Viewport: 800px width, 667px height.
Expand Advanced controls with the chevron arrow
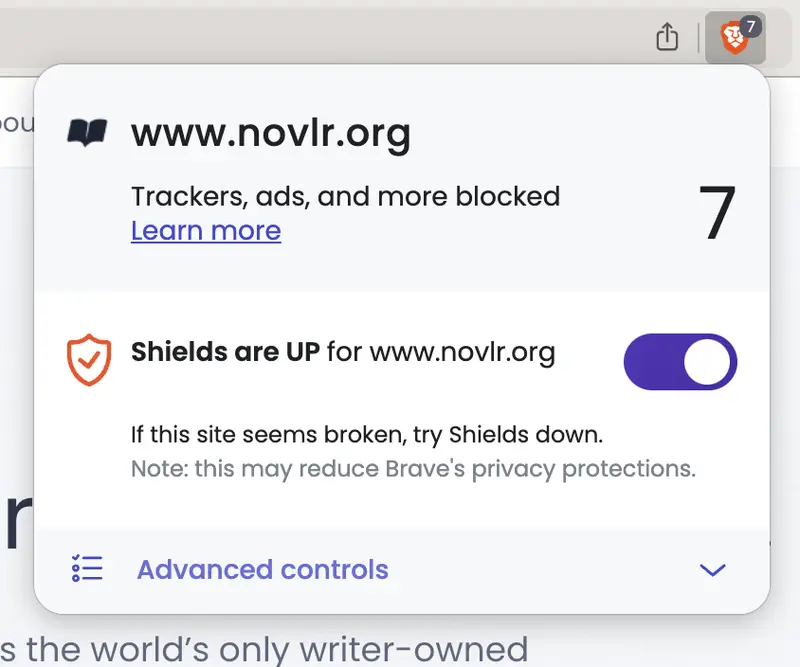(x=712, y=570)
